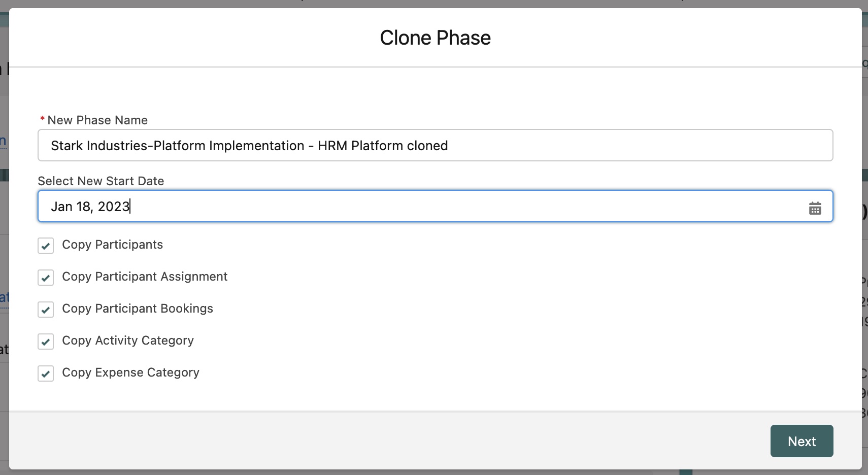
Task: Uncheck the Copy Participant Bookings checkbox
Action: pyautogui.click(x=45, y=310)
